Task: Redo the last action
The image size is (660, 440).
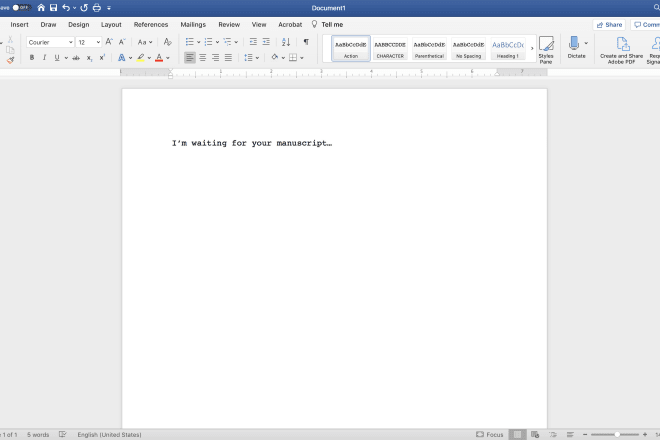Action: [x=84, y=8]
